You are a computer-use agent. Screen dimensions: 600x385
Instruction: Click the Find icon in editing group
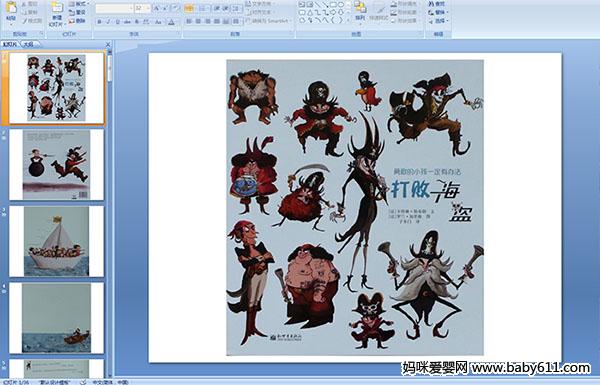click(x=437, y=3)
